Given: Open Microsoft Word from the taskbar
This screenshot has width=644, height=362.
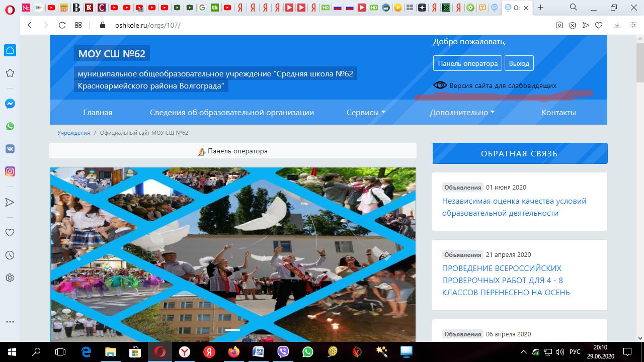Looking at the screenshot, I should [259, 351].
